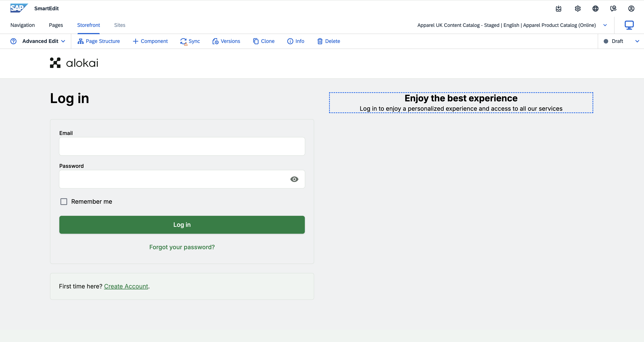Click the Clone copy icon
This screenshot has height=342, width=644.
tap(256, 41)
